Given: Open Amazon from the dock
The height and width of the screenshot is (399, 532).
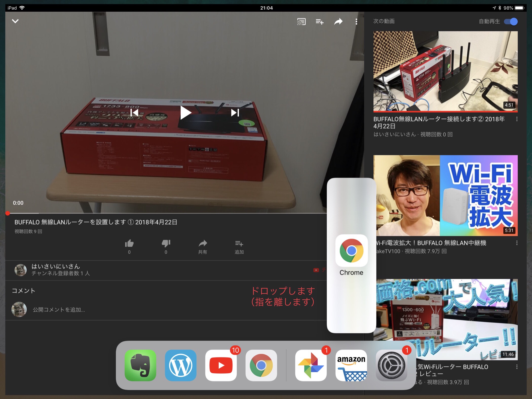Looking at the screenshot, I should click(351, 365).
